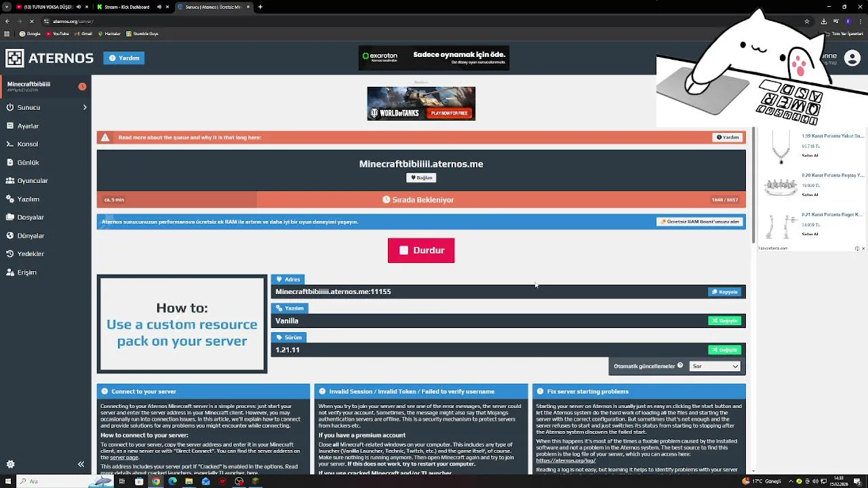The image size is (868, 488).
Task: Change software with Vanilla row Değiştir
Action: (x=725, y=321)
